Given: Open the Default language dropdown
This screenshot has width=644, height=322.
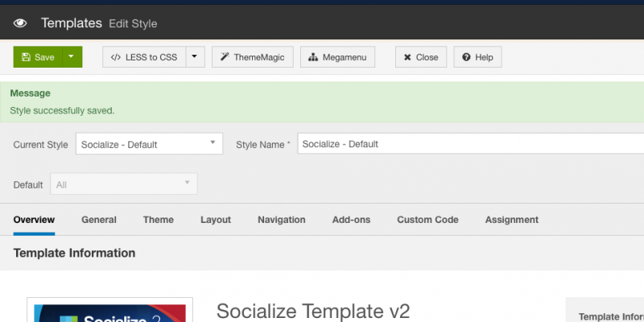Looking at the screenshot, I should 124,184.
